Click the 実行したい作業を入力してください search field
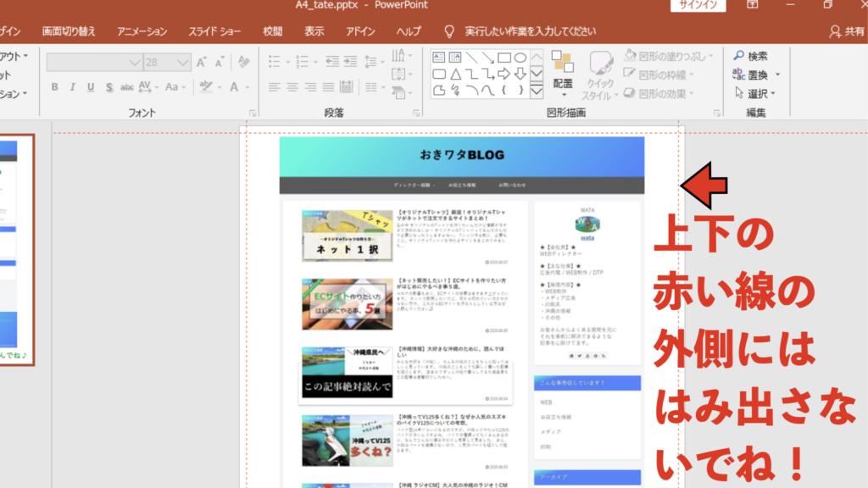This screenshot has width=868, height=488. pos(530,31)
